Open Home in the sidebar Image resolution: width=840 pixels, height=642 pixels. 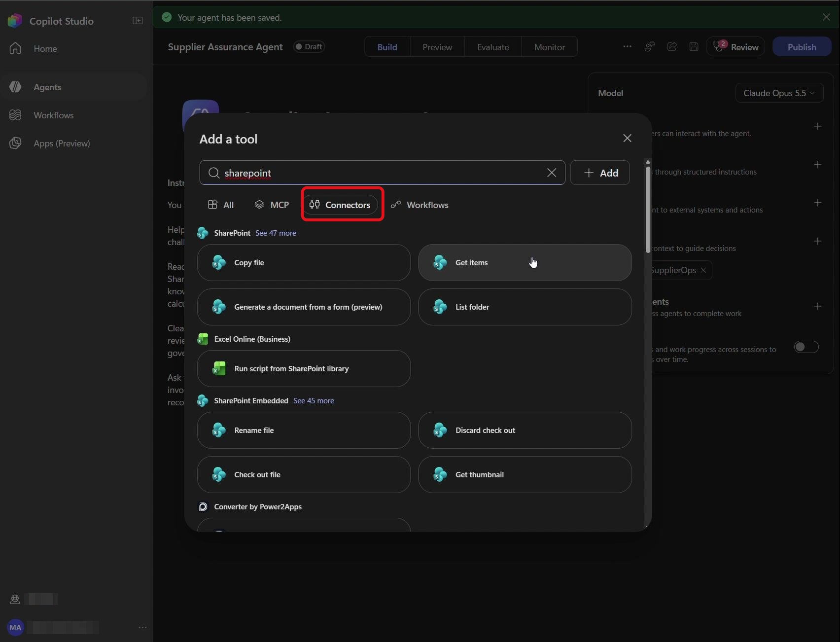point(45,48)
